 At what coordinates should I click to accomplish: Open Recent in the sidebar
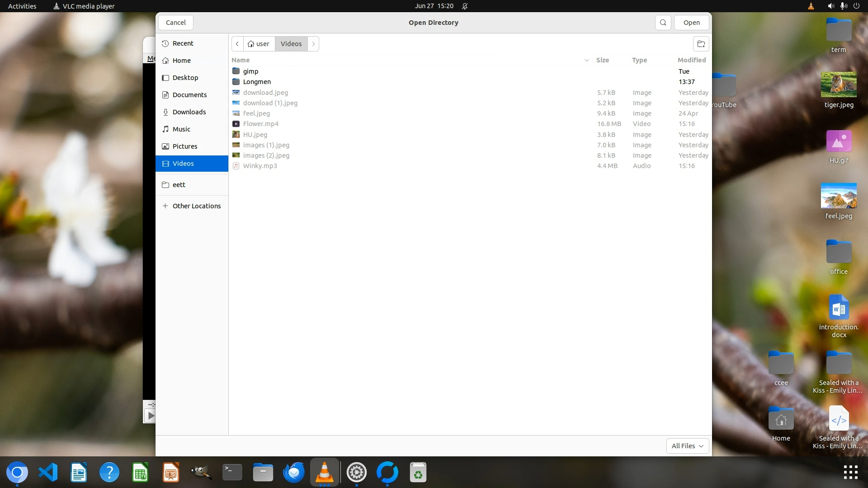click(183, 43)
